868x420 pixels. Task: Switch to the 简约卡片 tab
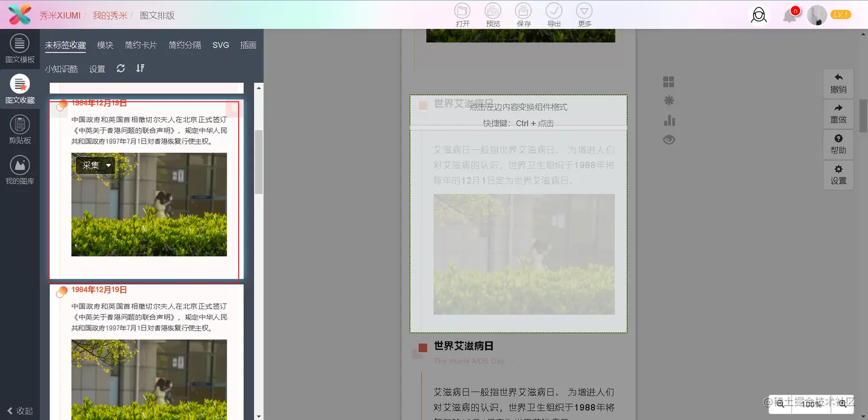141,45
